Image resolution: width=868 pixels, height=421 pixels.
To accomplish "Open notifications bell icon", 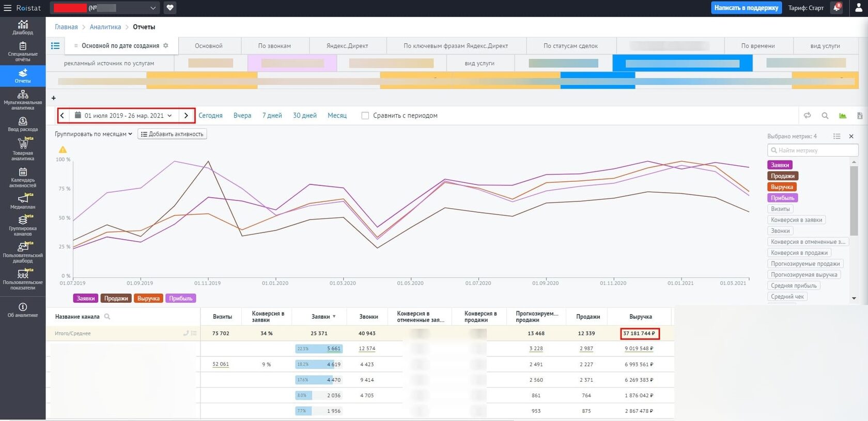I will point(836,8).
